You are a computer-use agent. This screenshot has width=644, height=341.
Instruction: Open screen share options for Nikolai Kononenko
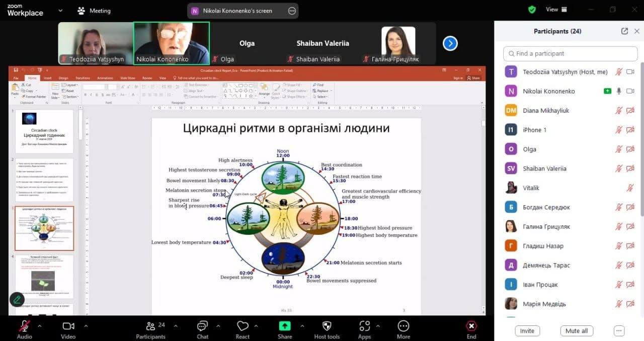click(x=292, y=11)
